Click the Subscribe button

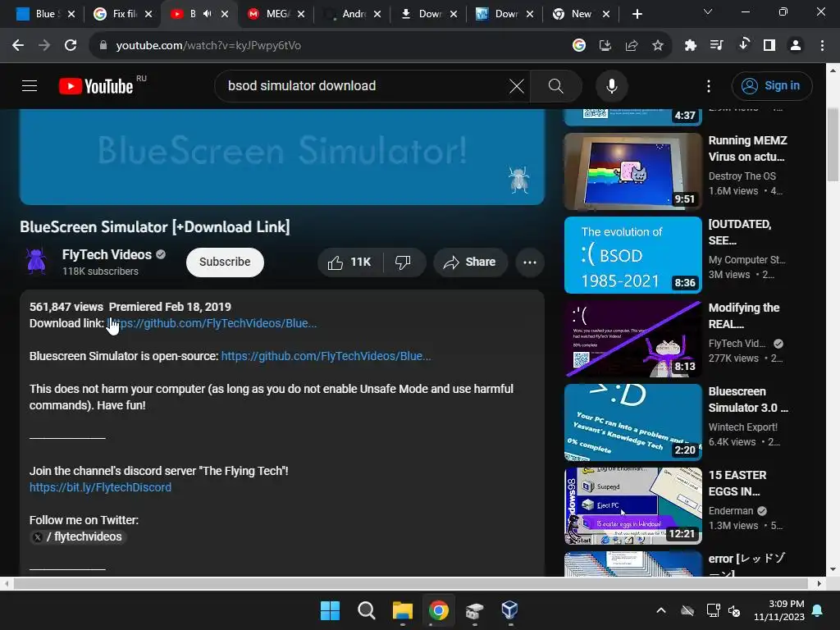click(x=225, y=262)
